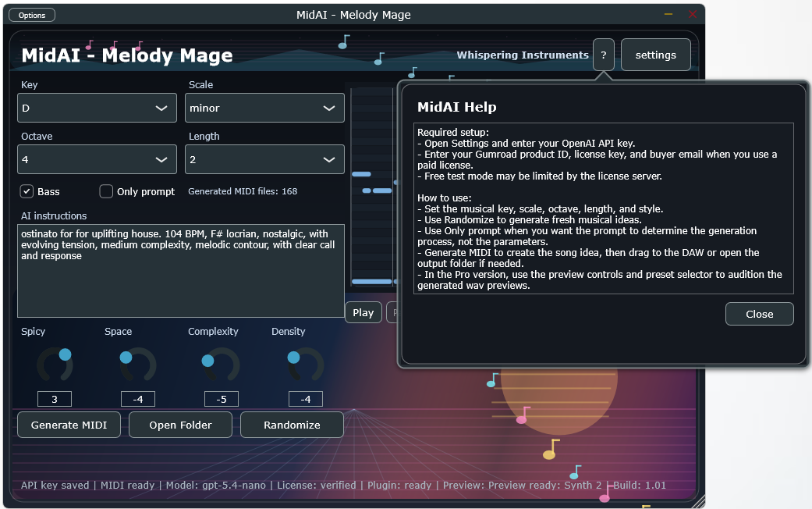Click the help text box in MidAI Help
This screenshot has width=812, height=509.
(x=603, y=208)
